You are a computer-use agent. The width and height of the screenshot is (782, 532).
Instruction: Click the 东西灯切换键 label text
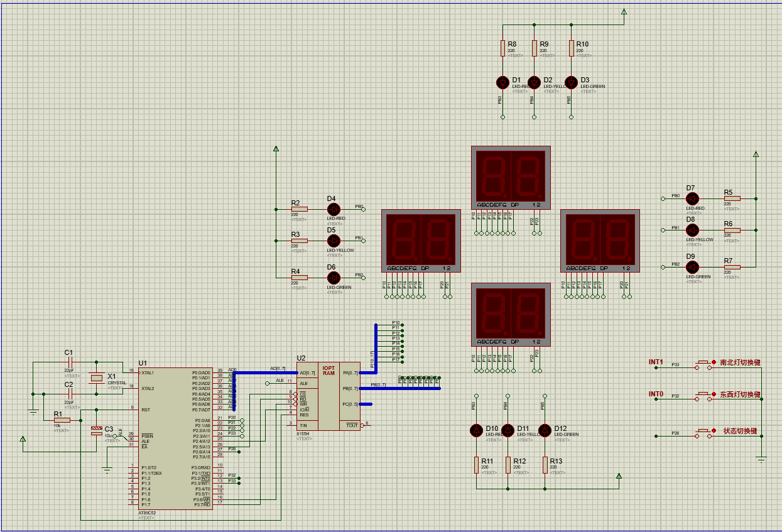(740, 394)
